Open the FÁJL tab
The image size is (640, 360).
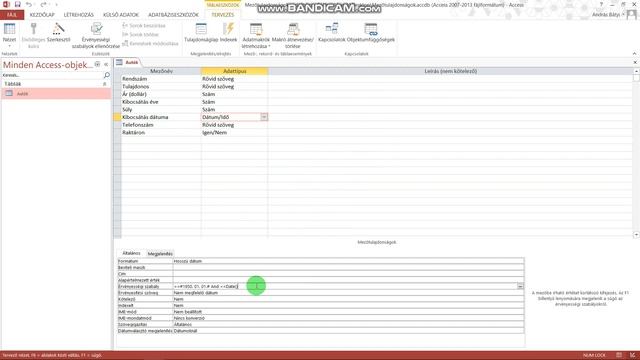coord(12,15)
